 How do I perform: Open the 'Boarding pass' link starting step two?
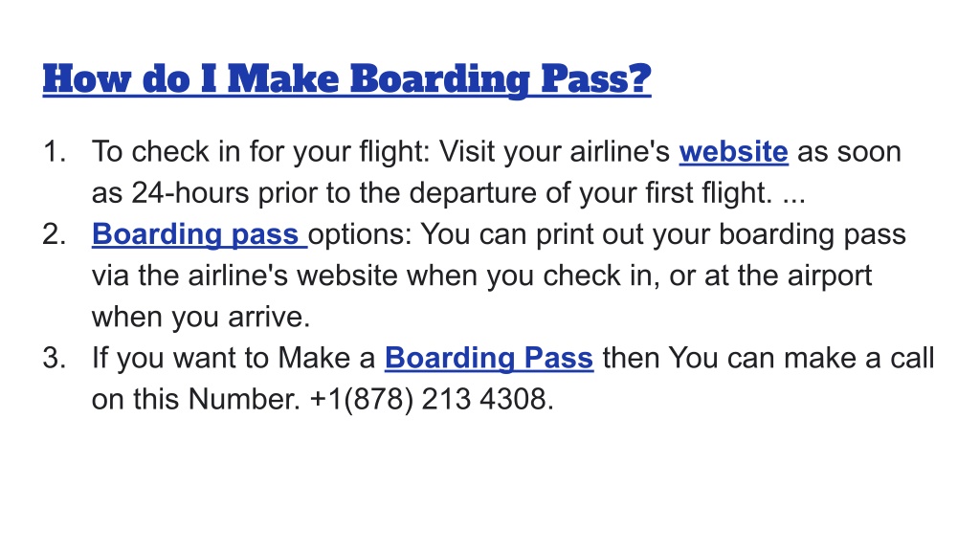pyautogui.click(x=199, y=234)
